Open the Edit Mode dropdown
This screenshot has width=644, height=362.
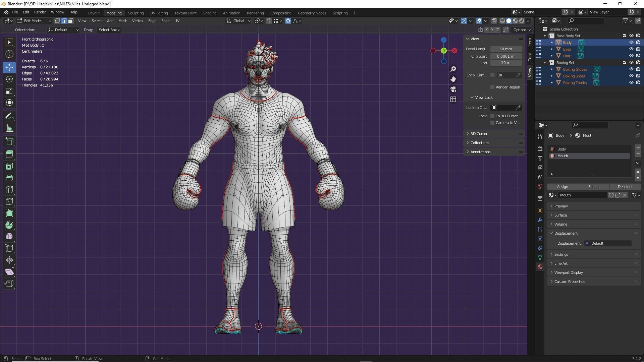click(x=34, y=21)
